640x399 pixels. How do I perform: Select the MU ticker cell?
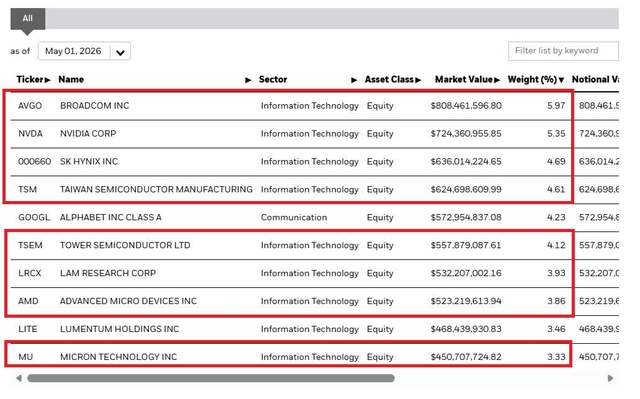tap(25, 357)
